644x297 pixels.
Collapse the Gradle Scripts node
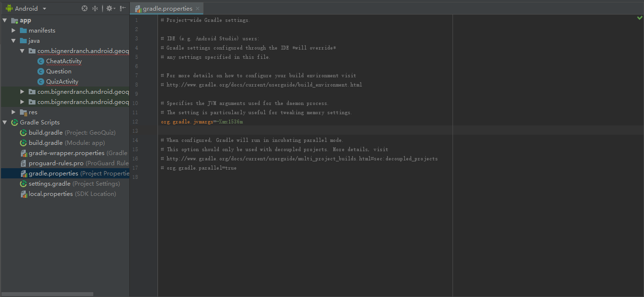click(x=4, y=122)
